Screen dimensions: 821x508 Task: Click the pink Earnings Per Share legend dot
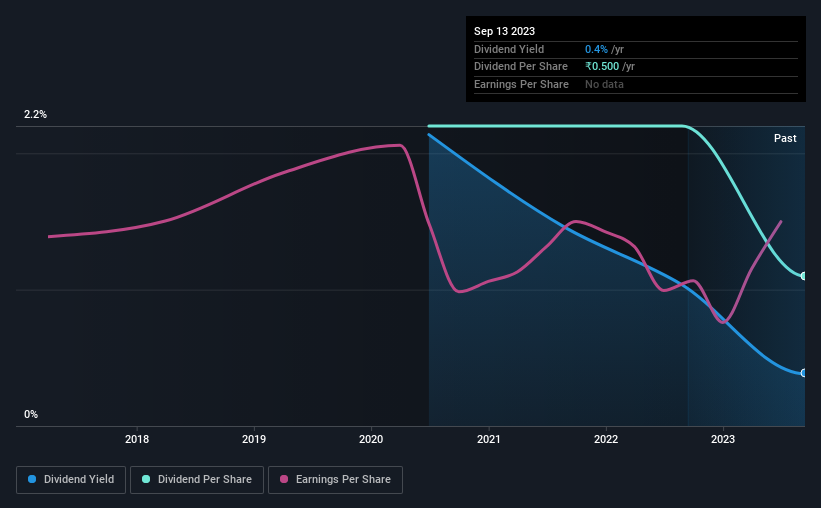[284, 479]
